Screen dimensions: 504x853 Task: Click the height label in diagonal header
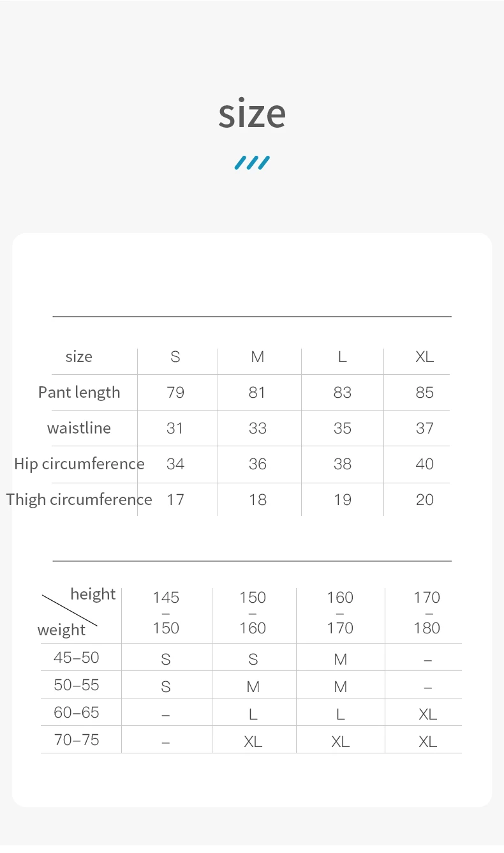[x=93, y=594]
